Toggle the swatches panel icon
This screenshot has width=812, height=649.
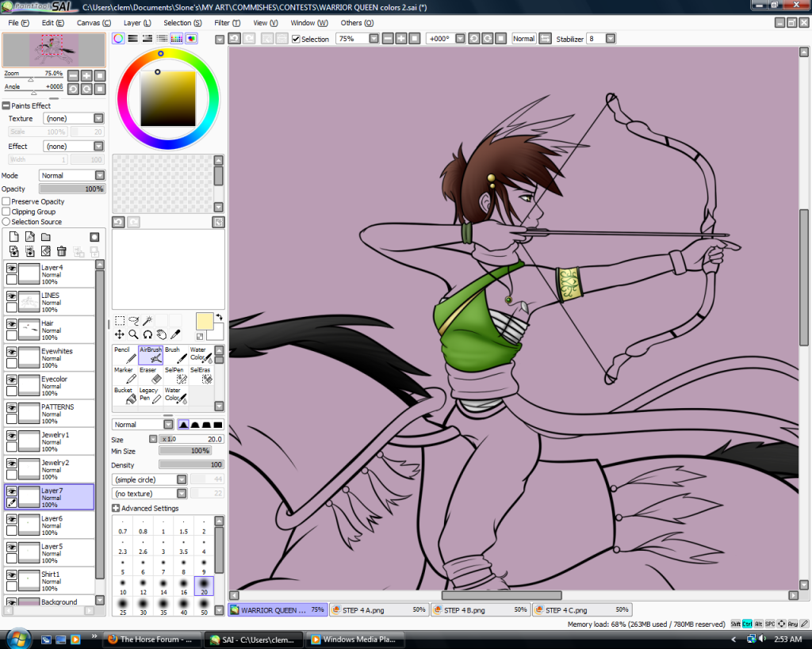tap(177, 38)
